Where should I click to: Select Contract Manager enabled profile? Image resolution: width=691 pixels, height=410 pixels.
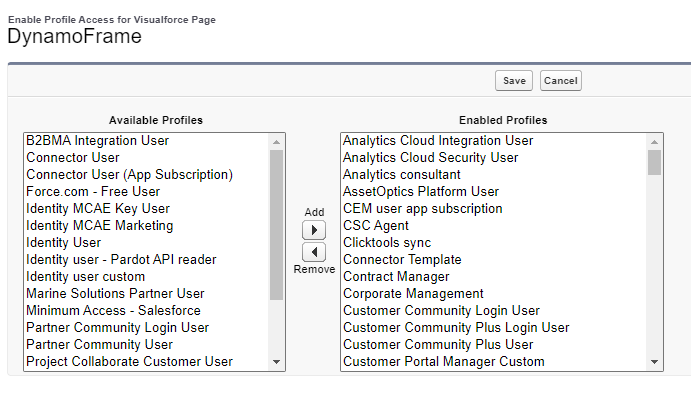(396, 276)
